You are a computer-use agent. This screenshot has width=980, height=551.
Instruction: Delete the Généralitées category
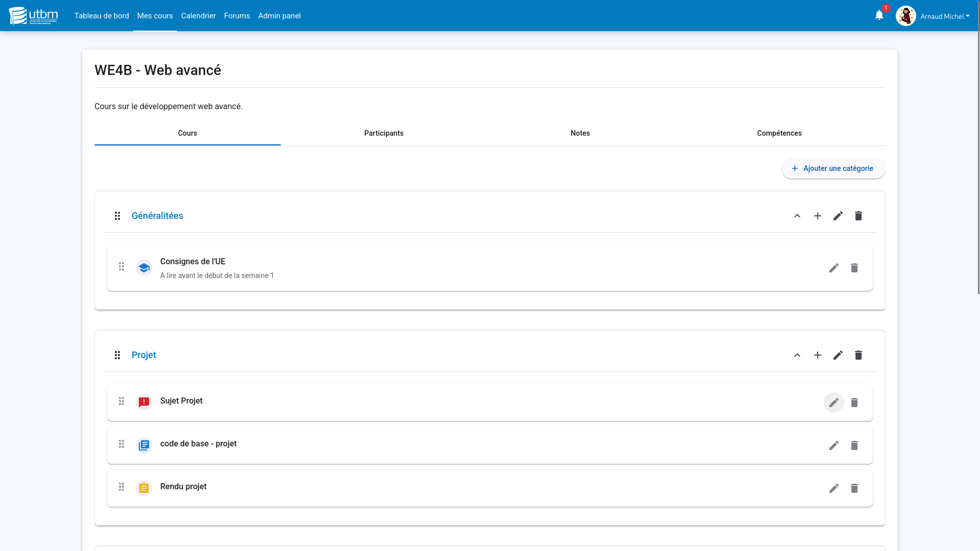click(x=859, y=216)
